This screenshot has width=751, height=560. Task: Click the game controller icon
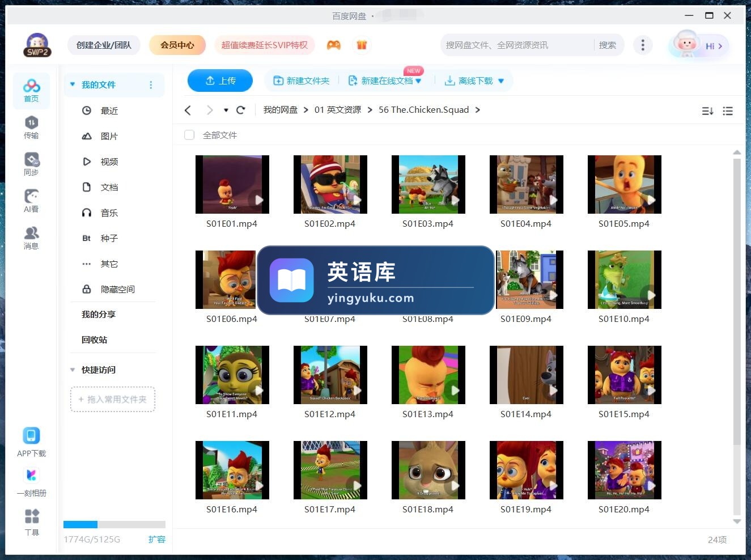[x=334, y=45]
